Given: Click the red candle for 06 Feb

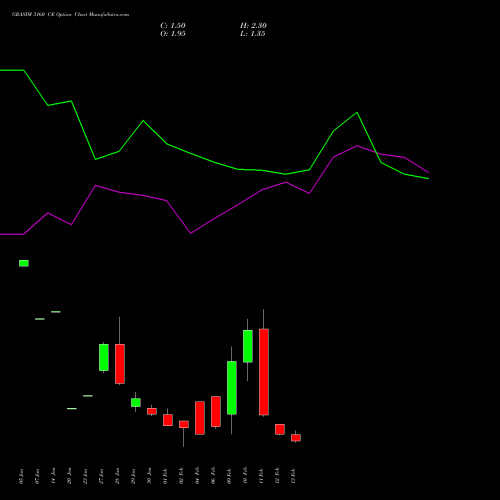Looking at the screenshot, I should 216,411.
